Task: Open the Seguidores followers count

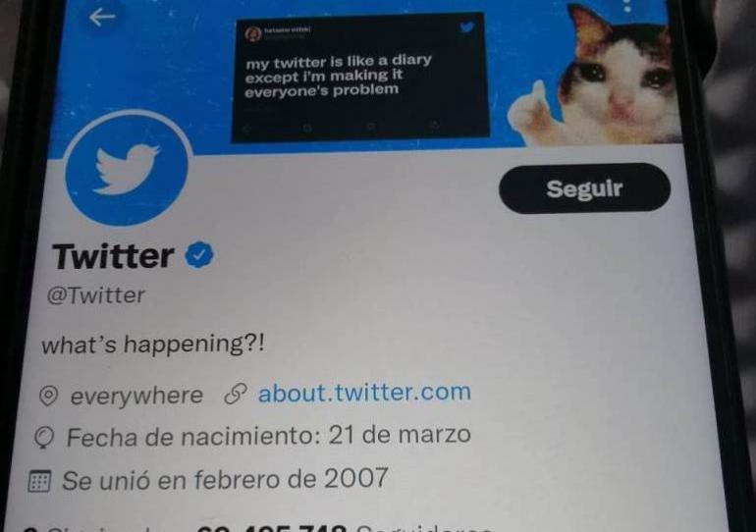Action: pos(344,527)
